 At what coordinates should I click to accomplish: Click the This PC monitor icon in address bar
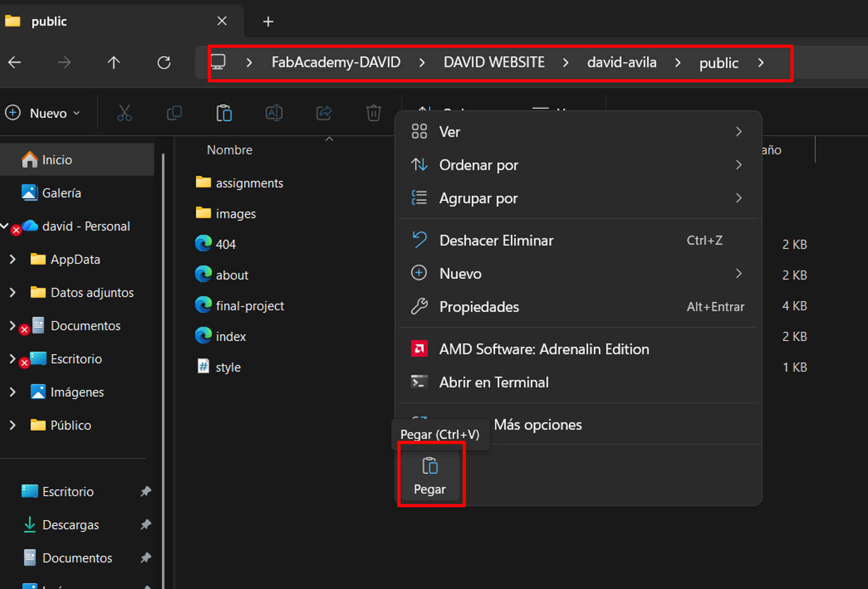point(218,62)
